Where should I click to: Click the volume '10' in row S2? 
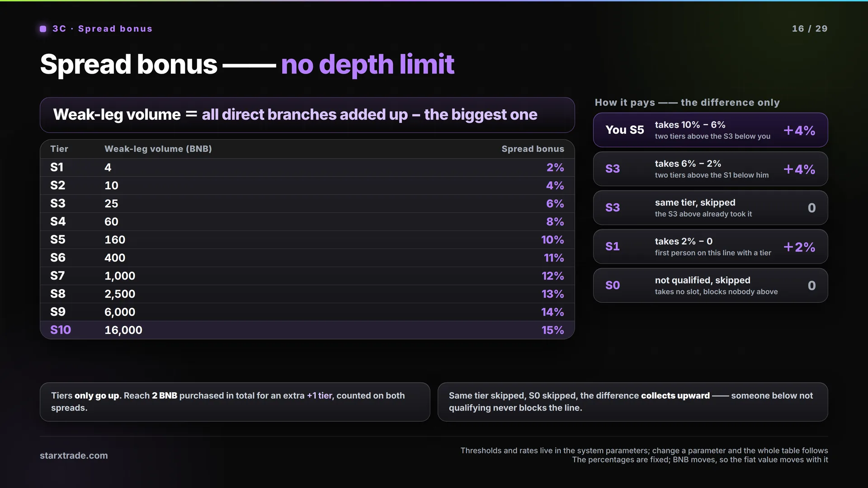111,185
